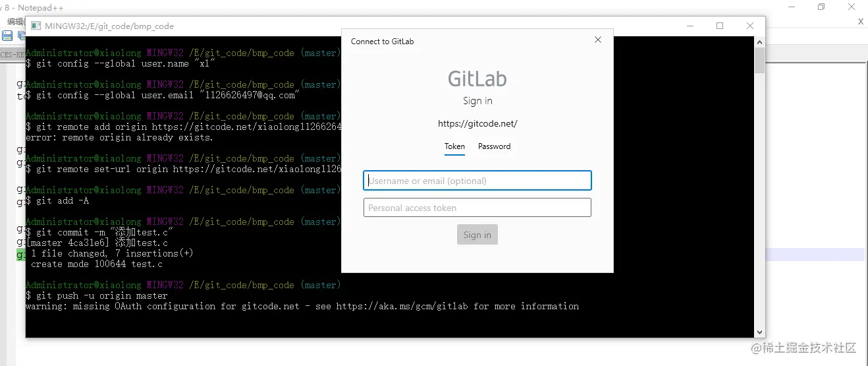Click the terminal scrollbar up arrow
The height and width of the screenshot is (366, 868).
coord(759,42)
